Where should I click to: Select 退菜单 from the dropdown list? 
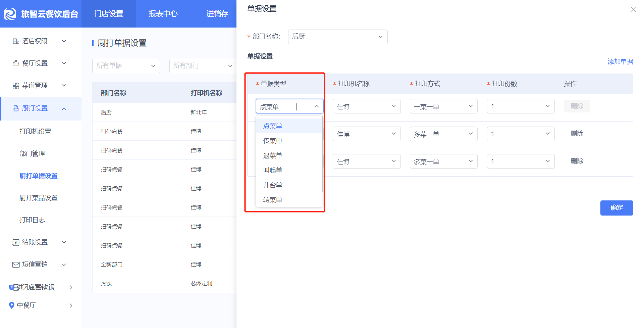289,155
